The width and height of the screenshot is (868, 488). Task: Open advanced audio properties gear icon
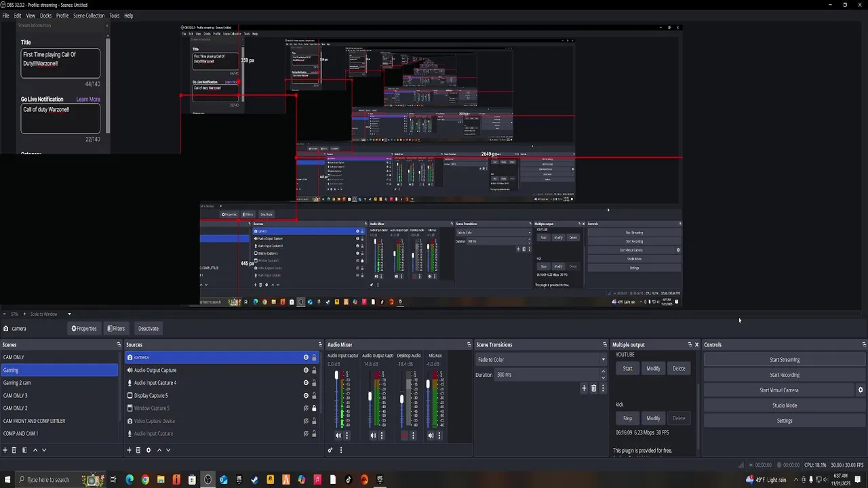[x=330, y=450]
